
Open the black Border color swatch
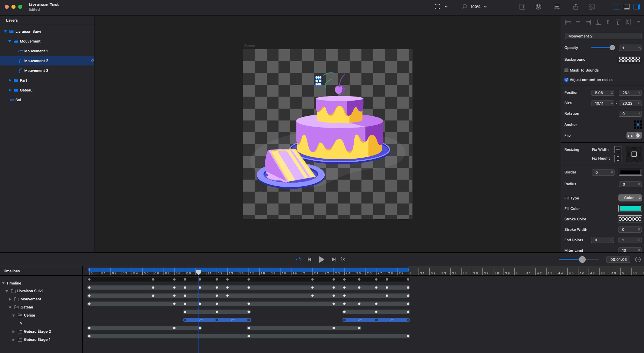click(x=630, y=172)
